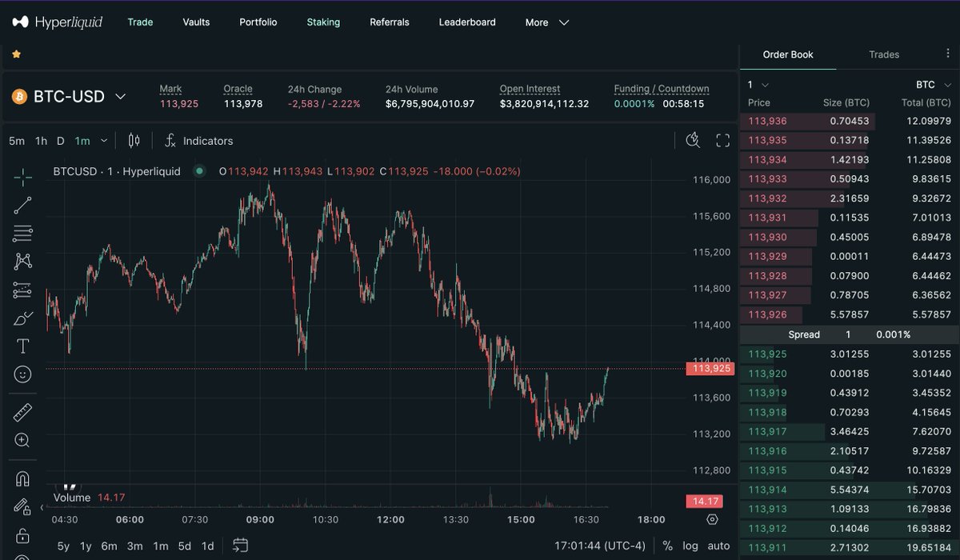960x560 pixels.
Task: Select the 1m timeframe
Action: [x=82, y=141]
